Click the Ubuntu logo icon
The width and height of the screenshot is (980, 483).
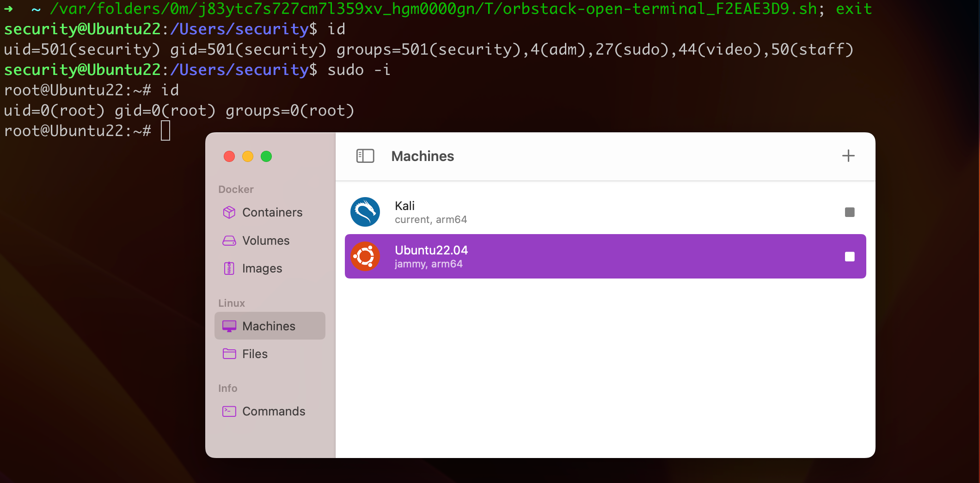pos(365,256)
